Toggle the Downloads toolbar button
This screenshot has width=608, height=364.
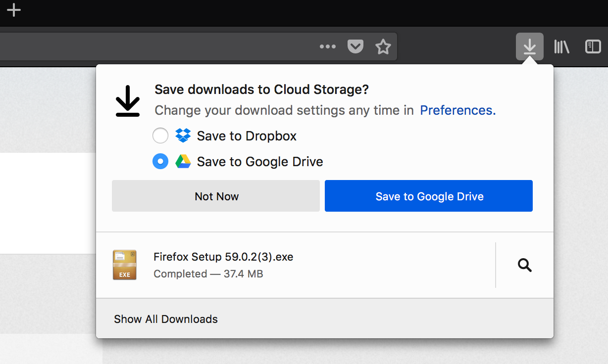(529, 46)
